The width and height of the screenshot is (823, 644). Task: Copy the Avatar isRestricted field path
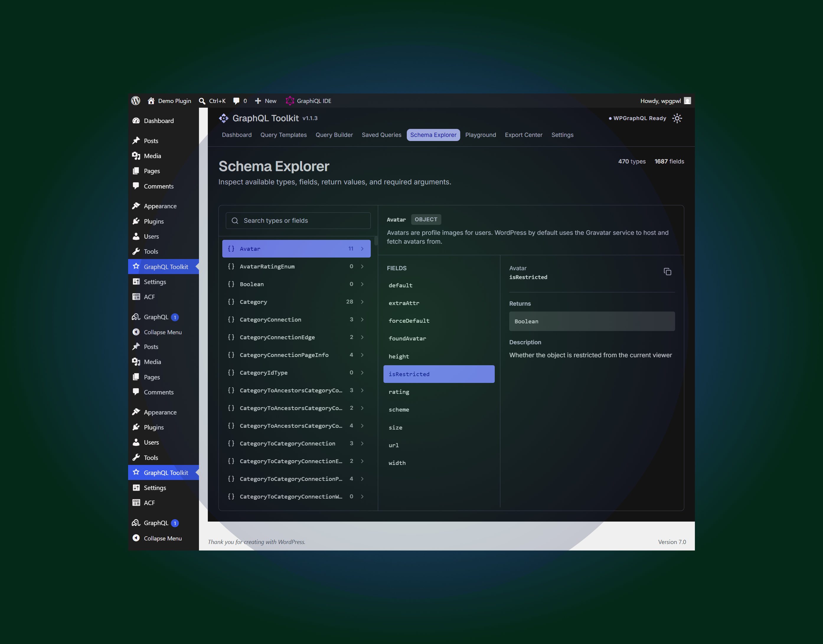coord(667,271)
